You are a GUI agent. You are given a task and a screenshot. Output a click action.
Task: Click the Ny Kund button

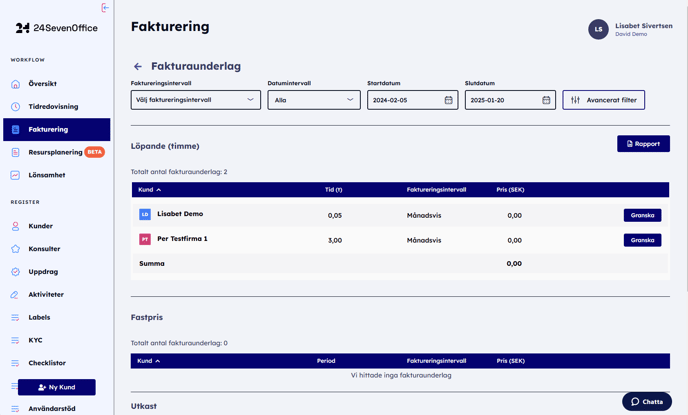pyautogui.click(x=57, y=387)
